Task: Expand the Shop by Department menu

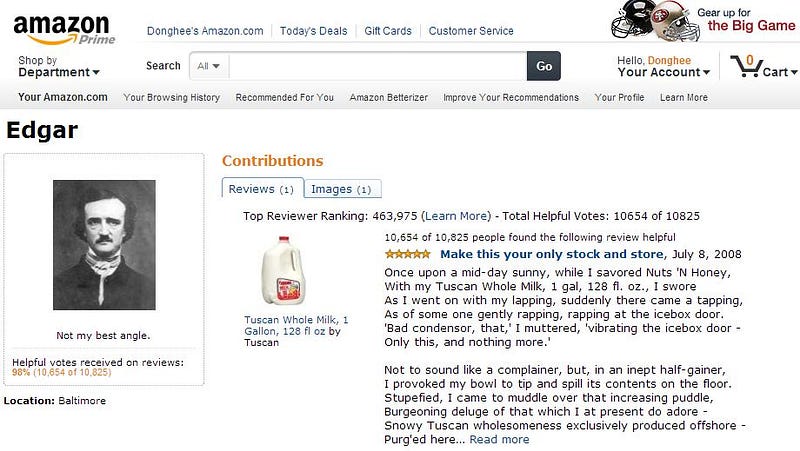Action: [x=59, y=66]
